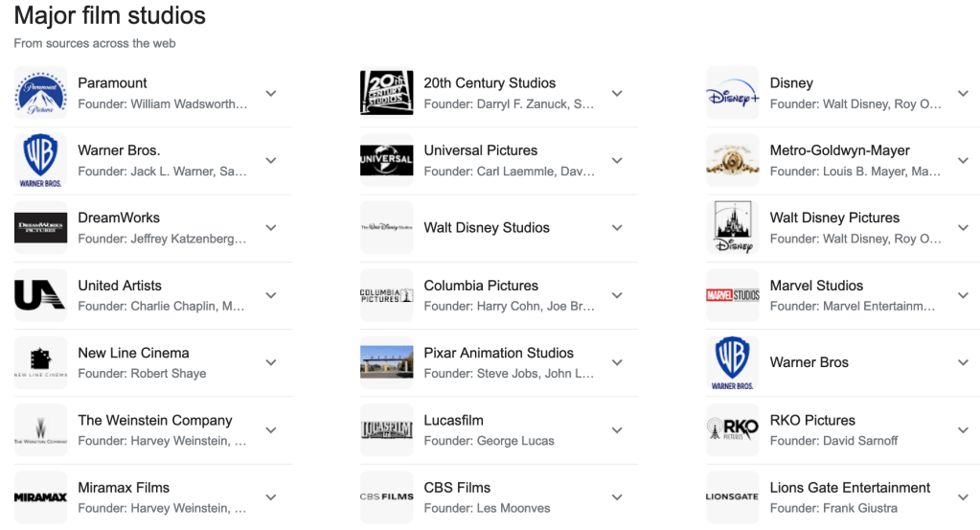This screenshot has height=530, width=980.
Task: Expand the Lions Gate Entertainment chevron
Action: coord(963,497)
